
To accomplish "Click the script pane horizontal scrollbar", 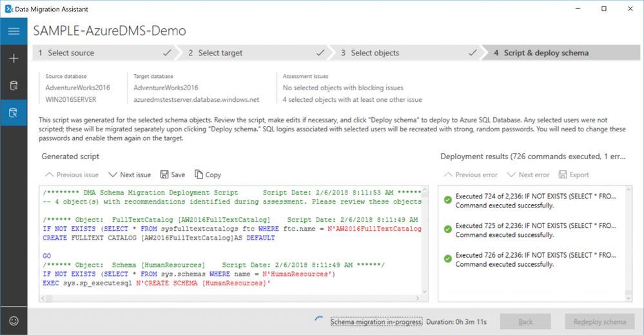I will 230,298.
